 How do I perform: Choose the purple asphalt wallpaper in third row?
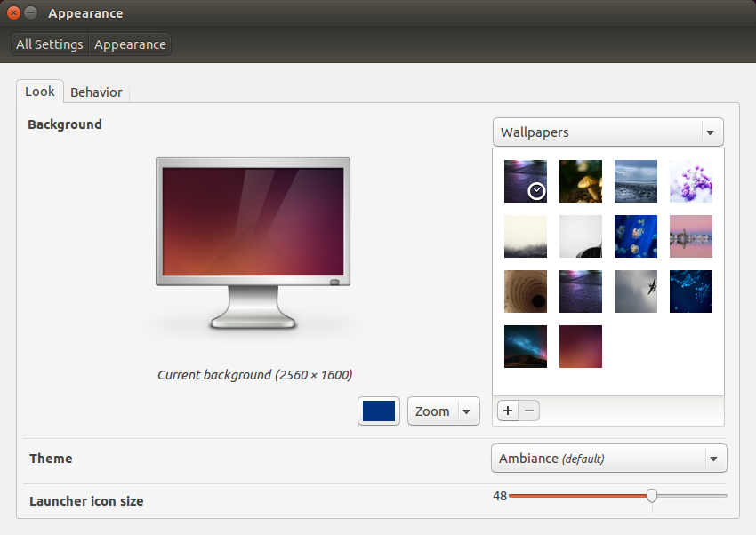pyautogui.click(x=581, y=291)
